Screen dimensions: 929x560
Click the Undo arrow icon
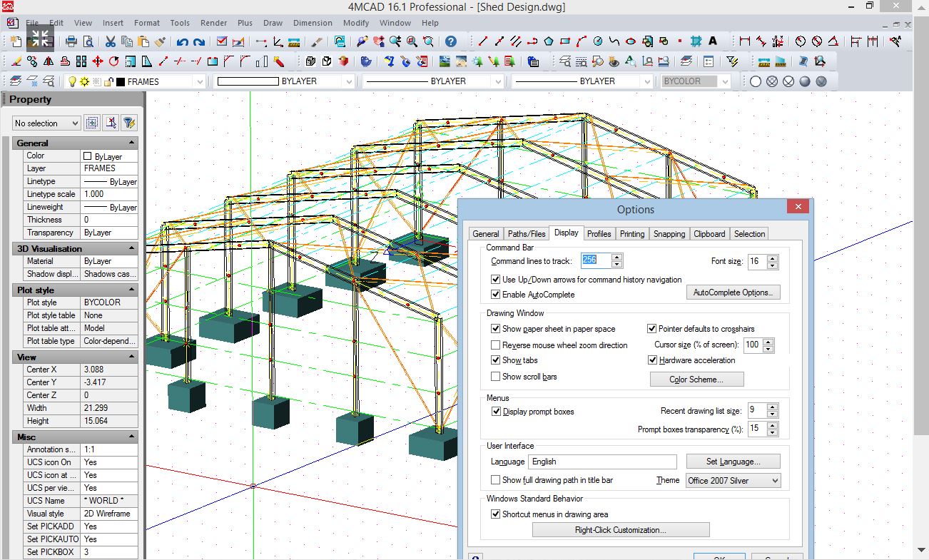coord(183,43)
